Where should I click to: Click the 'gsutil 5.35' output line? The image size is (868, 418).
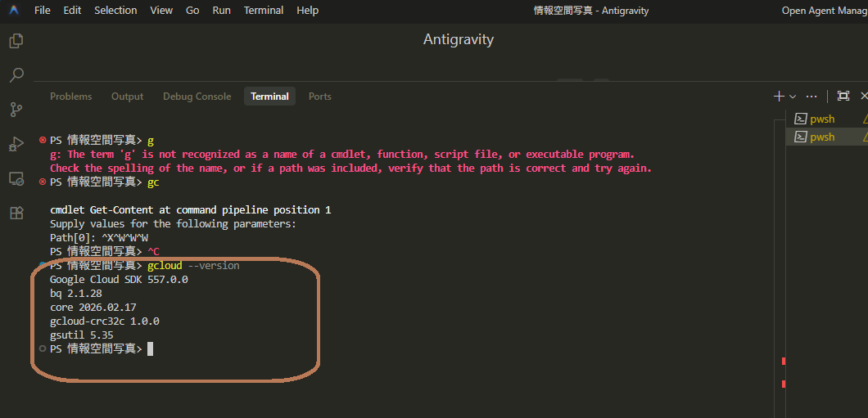82,335
